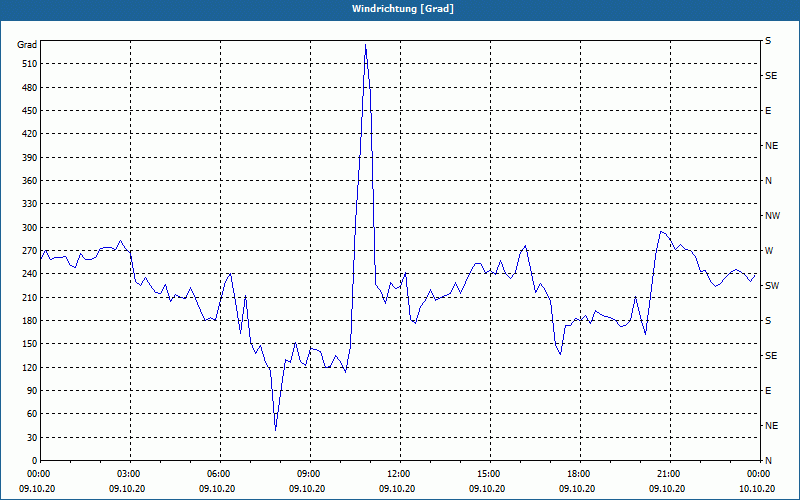Click the 10.10.20 date label

coord(757,489)
